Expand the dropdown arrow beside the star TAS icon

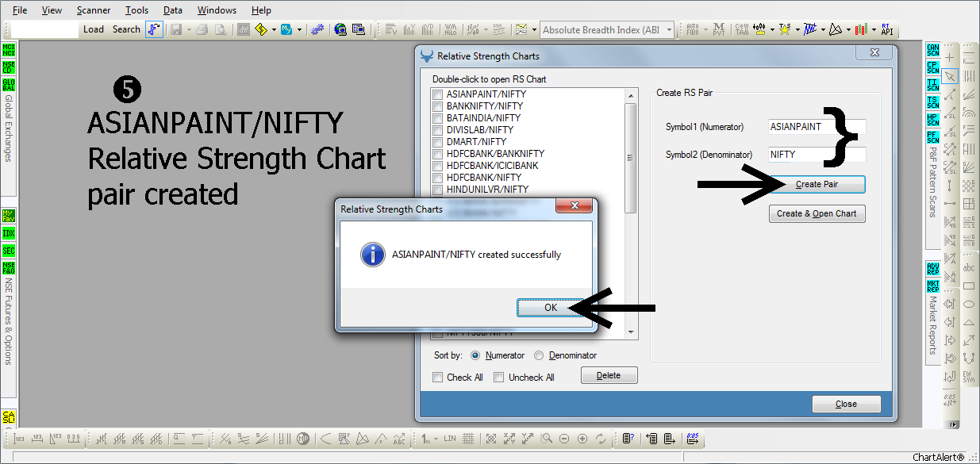point(797,29)
